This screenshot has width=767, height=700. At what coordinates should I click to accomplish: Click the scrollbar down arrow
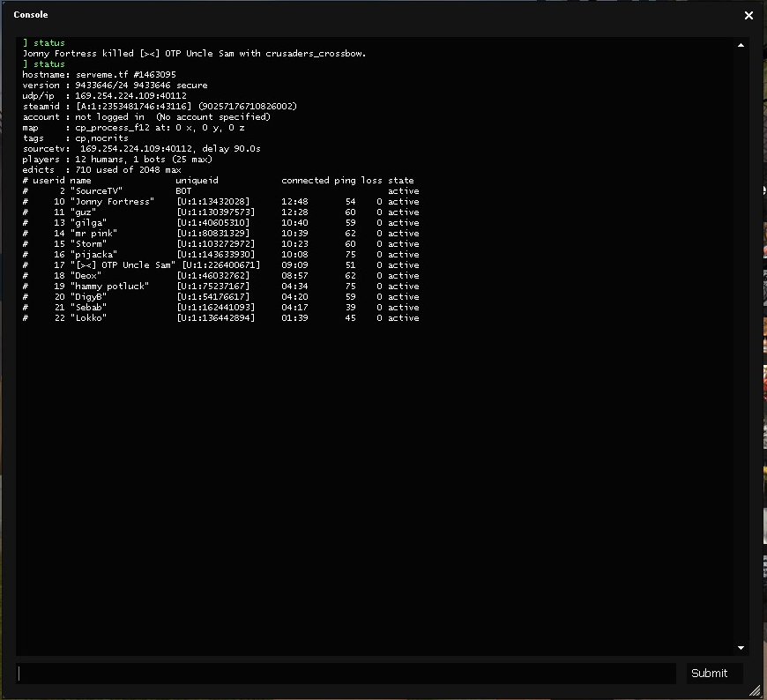(741, 648)
